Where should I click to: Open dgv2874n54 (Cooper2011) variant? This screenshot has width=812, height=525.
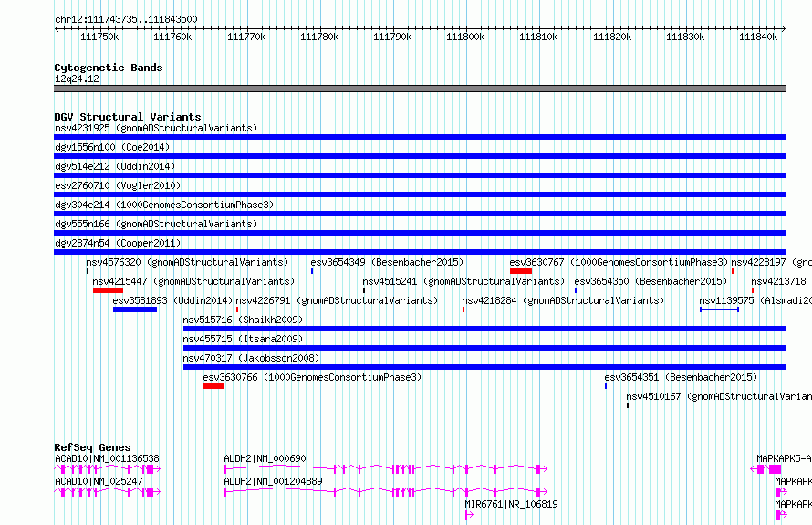click(x=118, y=243)
